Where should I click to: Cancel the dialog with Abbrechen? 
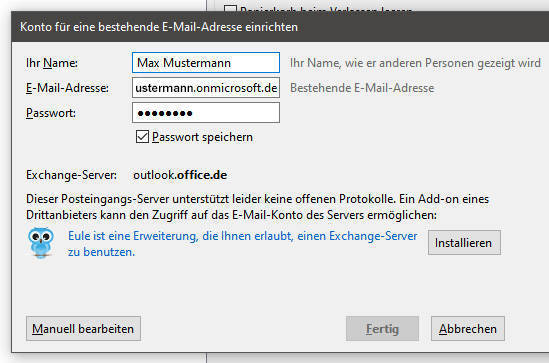coord(468,329)
